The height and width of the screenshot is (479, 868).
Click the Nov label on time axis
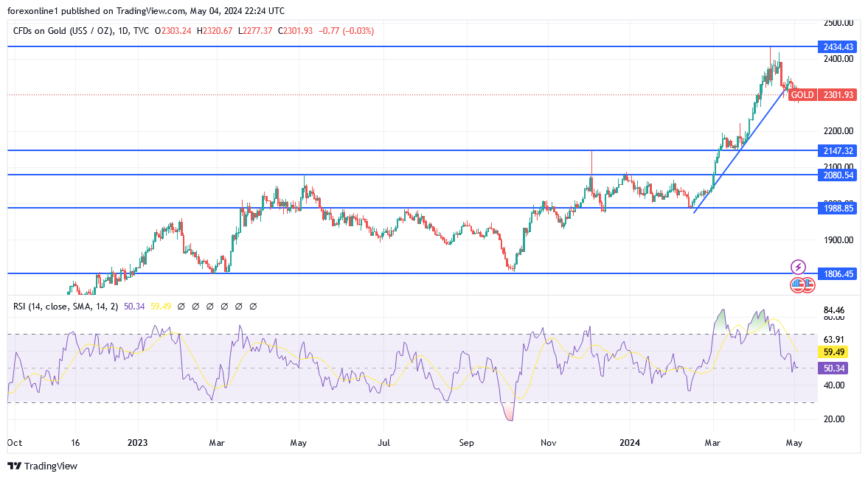[x=549, y=442]
